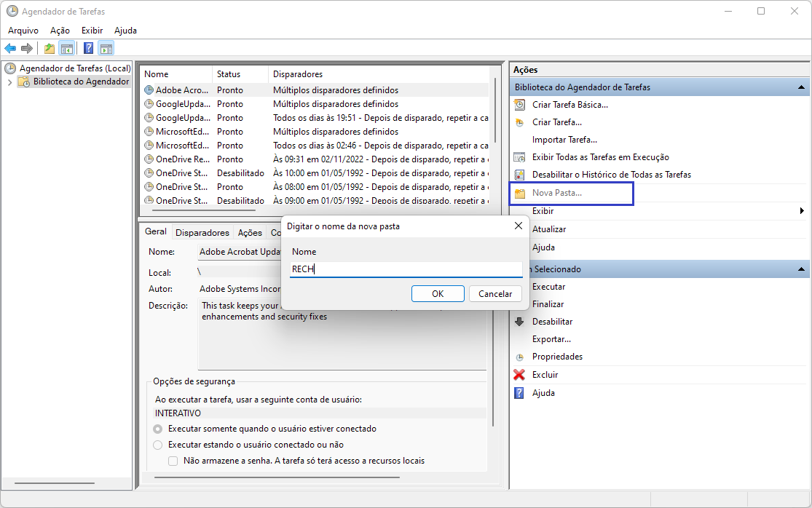Screen dimensions: 812x508
Task: Click Finalizar action
Action: [x=548, y=304]
